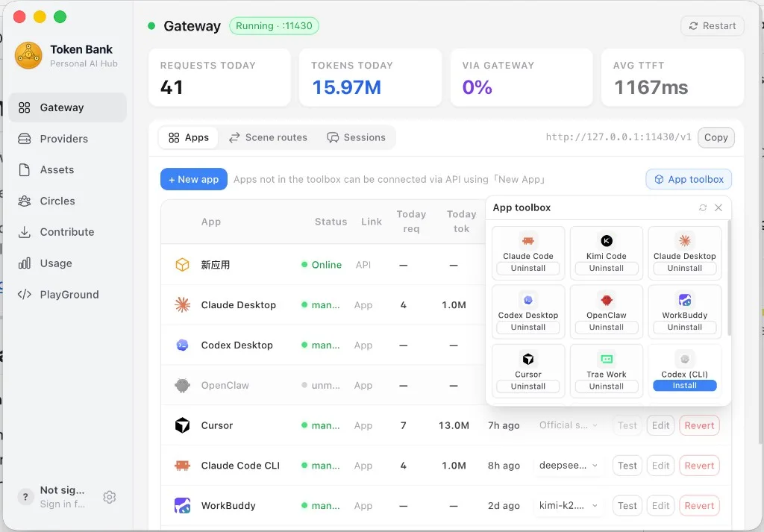The image size is (764, 532).
Task: Click the Token Bank logo icon
Action: [28, 55]
